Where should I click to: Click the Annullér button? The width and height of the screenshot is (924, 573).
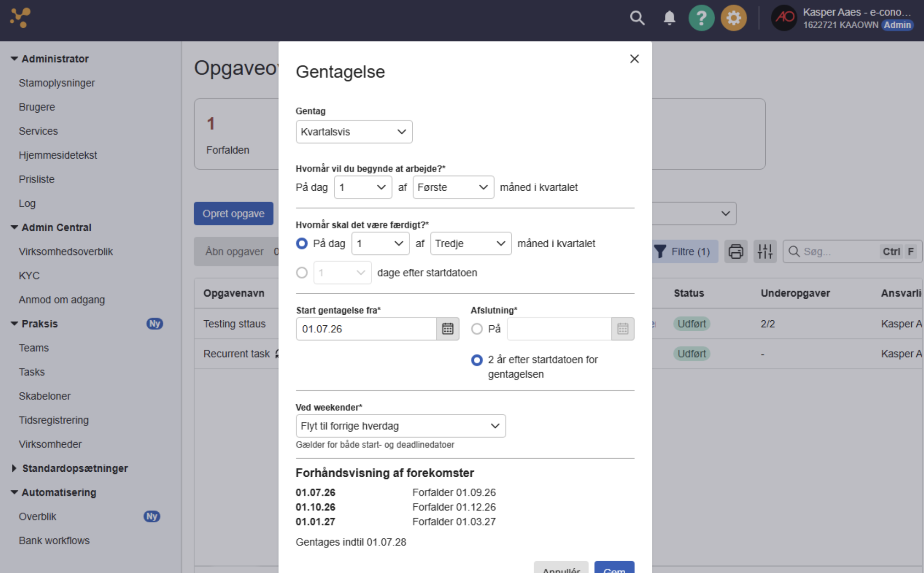pos(561,567)
